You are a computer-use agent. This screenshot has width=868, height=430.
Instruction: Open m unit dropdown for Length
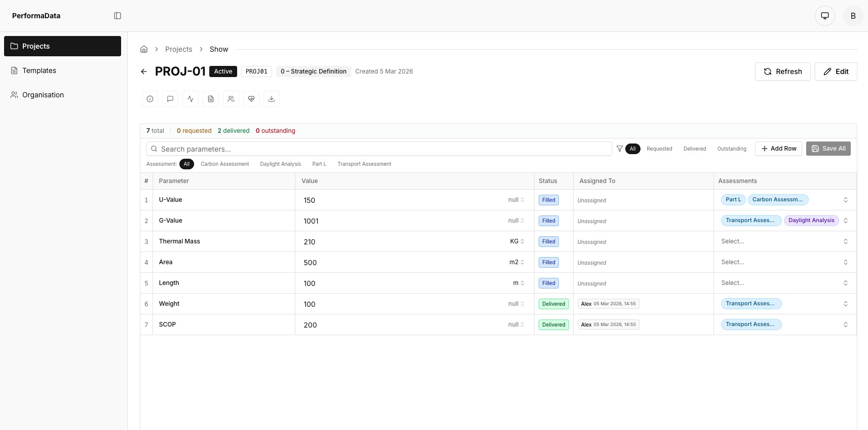(x=519, y=283)
